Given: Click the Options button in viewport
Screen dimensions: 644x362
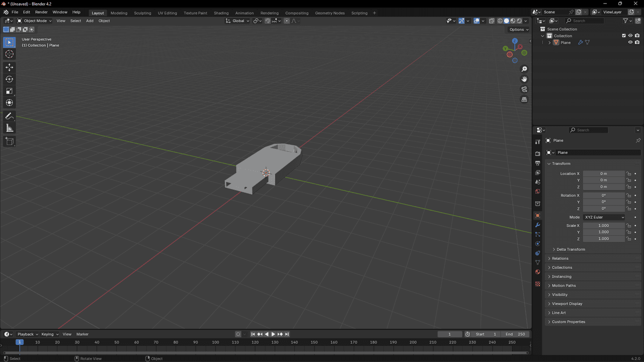Looking at the screenshot, I should [x=519, y=29].
